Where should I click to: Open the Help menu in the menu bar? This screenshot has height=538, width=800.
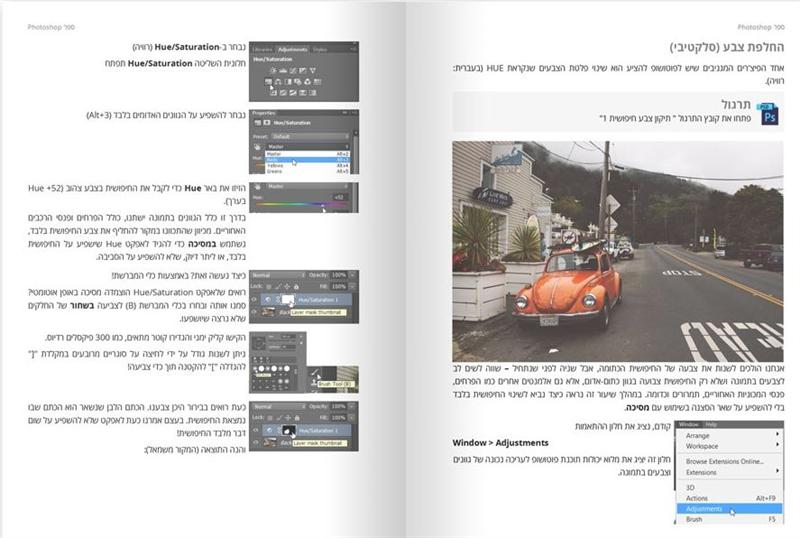coord(711,425)
